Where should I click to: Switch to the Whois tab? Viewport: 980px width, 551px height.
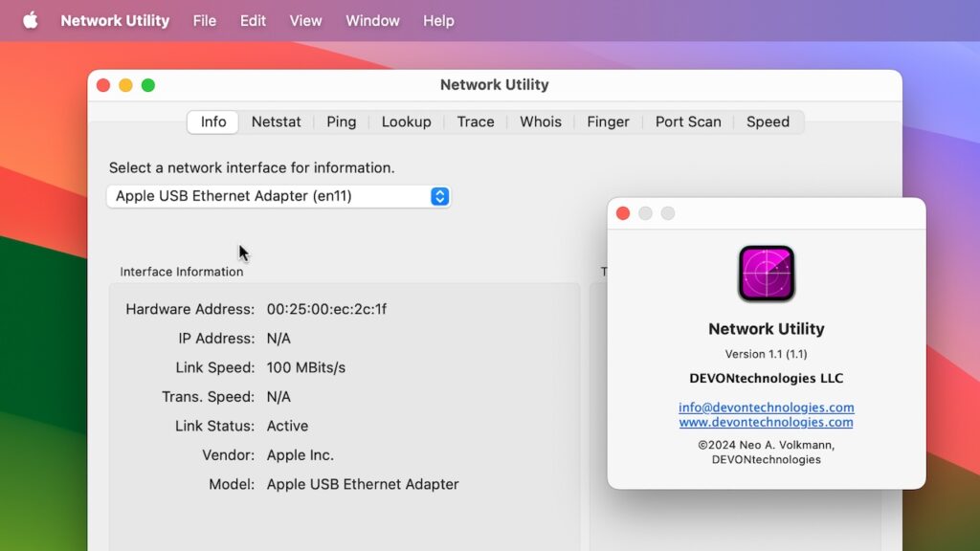pyautogui.click(x=541, y=121)
